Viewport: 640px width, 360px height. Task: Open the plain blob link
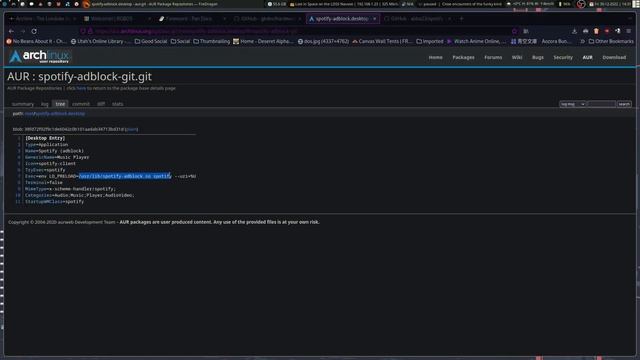click(x=131, y=129)
